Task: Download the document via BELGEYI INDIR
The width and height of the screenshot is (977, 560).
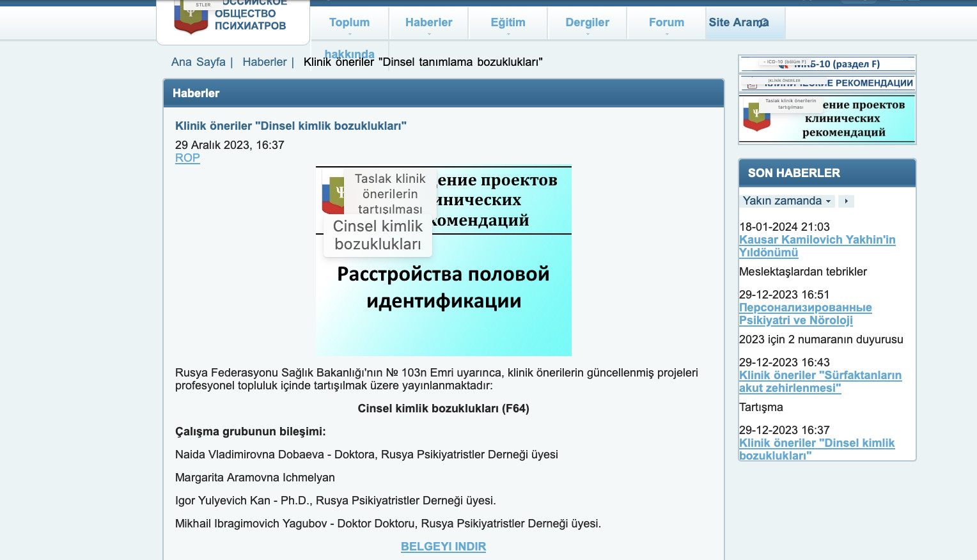Action: [443, 547]
